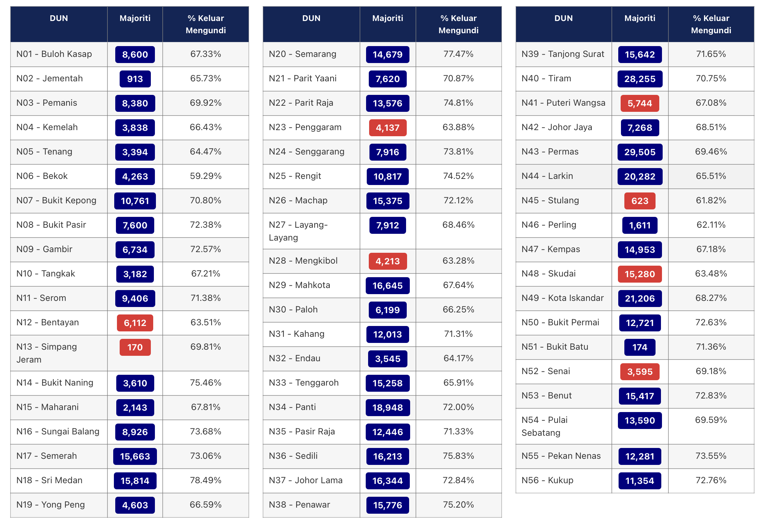Screen dimensions: 764x532
Task: Select the red 623 badge for Stulang
Action: pyautogui.click(x=640, y=201)
